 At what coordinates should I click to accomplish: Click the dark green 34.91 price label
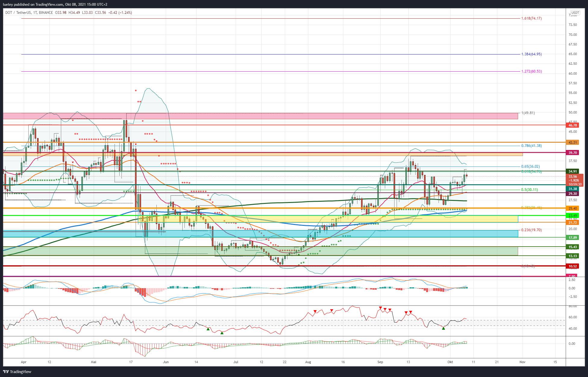pyautogui.click(x=573, y=171)
